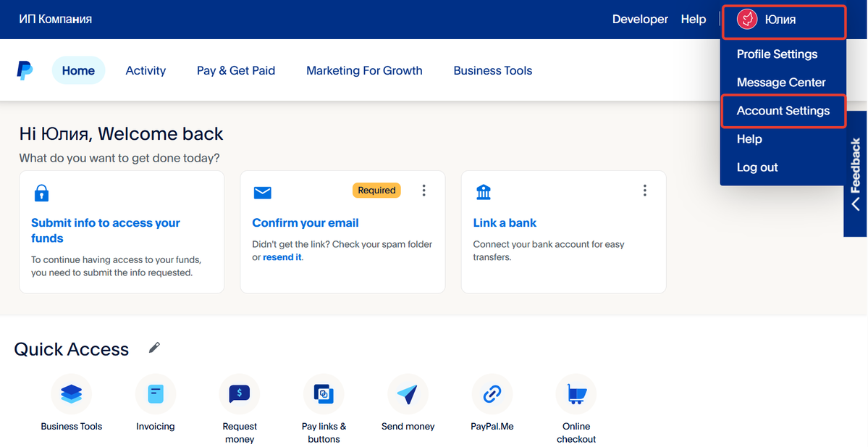
Task: Choose Profile Settings from the user menu
Action: 778,54
